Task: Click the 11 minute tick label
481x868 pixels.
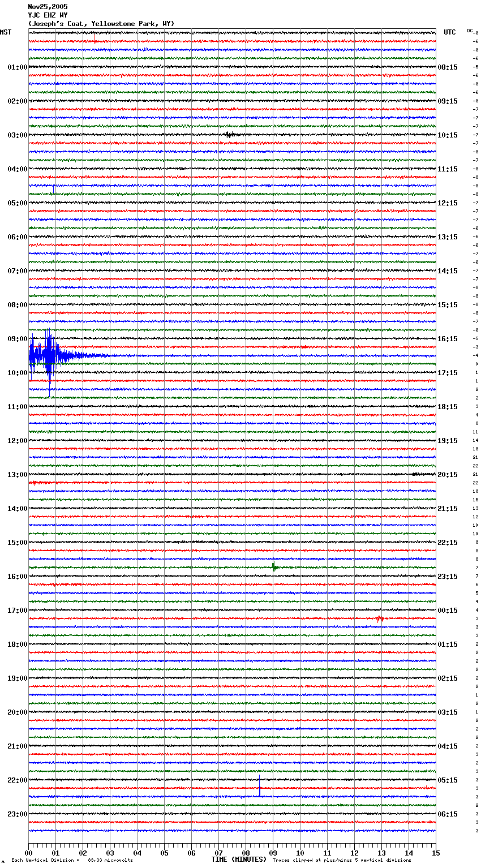Action: tap(327, 853)
